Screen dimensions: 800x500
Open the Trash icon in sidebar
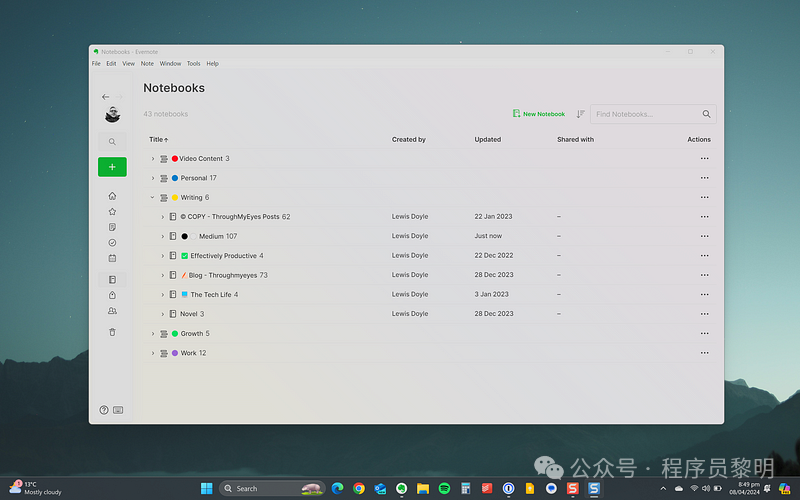[112, 332]
